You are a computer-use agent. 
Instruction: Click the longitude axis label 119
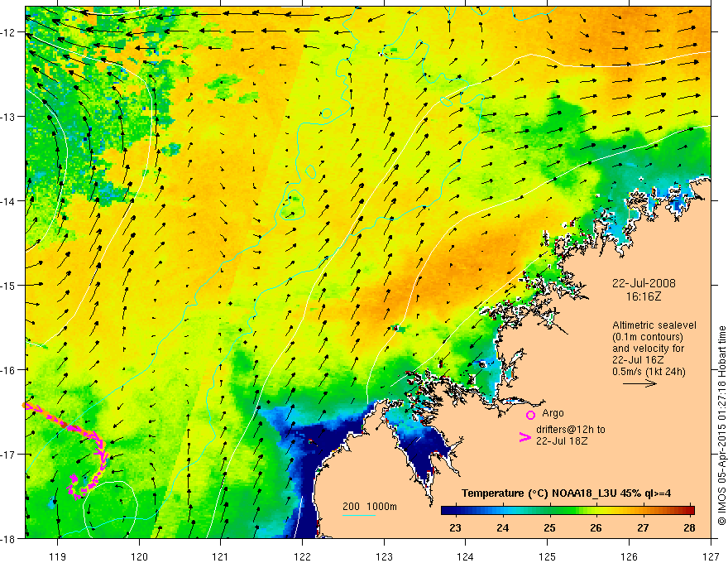(x=58, y=556)
